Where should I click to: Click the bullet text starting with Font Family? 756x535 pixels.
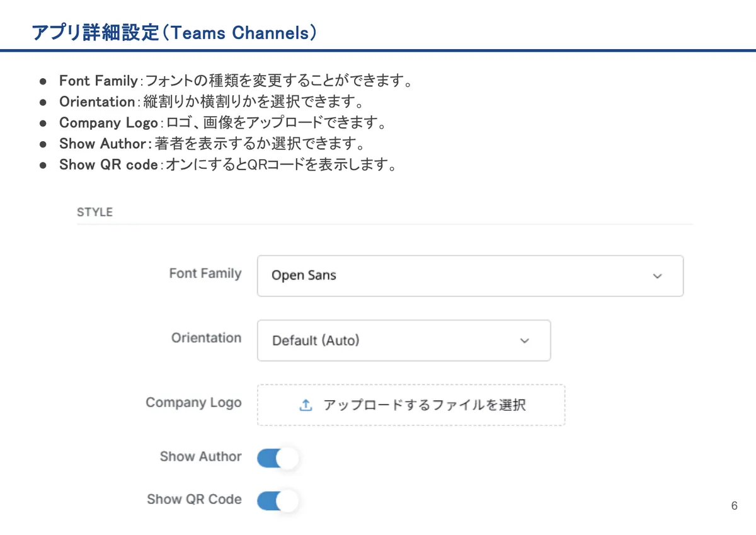[x=236, y=81]
